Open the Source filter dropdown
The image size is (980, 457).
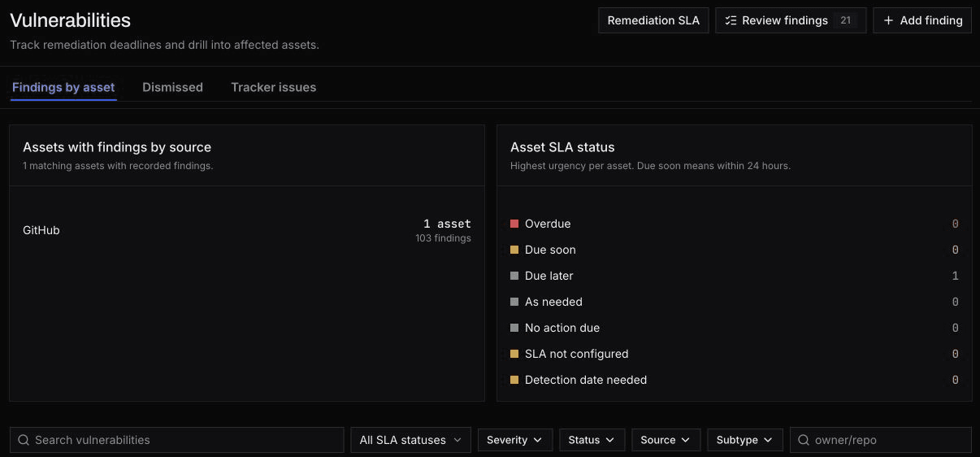click(666, 440)
